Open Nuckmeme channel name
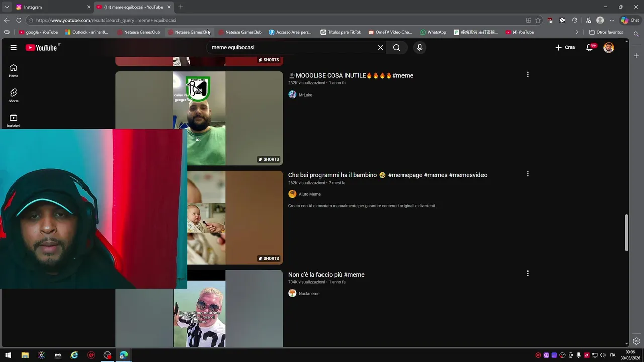This screenshot has height=362, width=644. coord(309,294)
